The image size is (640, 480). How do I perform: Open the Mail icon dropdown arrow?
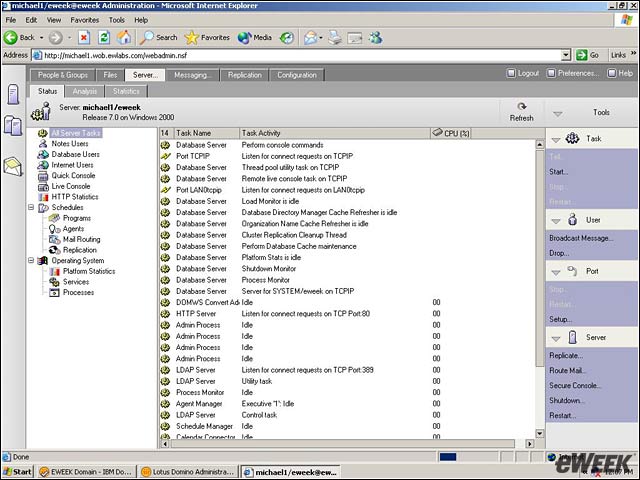click(x=321, y=38)
